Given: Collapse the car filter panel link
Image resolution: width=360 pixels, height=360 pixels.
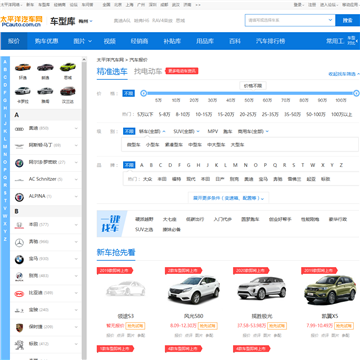Looking at the screenshot, I should (344, 74).
